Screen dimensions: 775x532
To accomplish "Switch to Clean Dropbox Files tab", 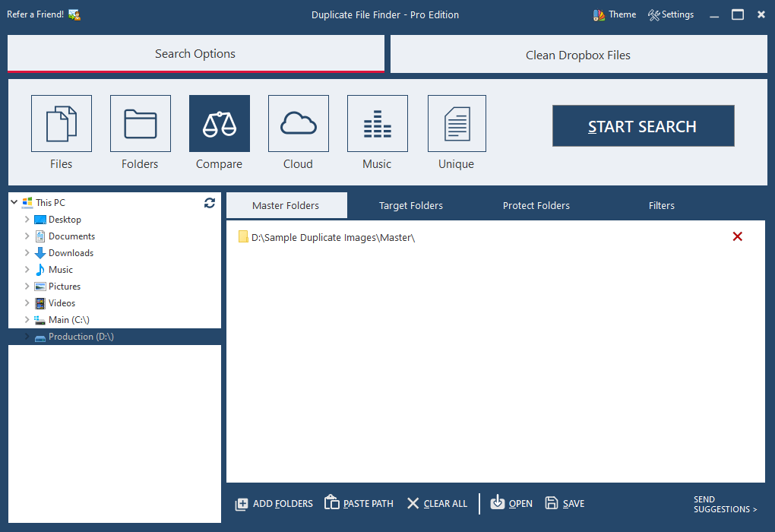I will tap(577, 55).
